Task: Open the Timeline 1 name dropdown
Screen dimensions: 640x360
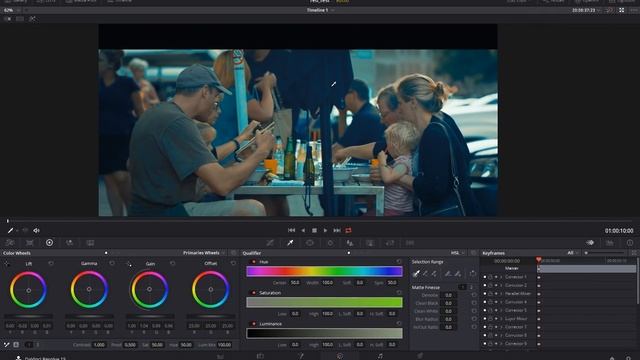Action: point(320,10)
